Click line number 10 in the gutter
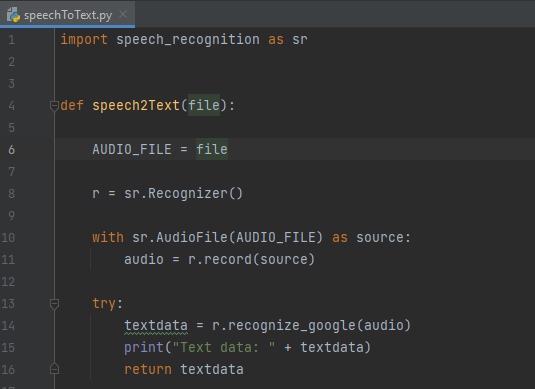The image size is (535, 389). (x=8, y=237)
